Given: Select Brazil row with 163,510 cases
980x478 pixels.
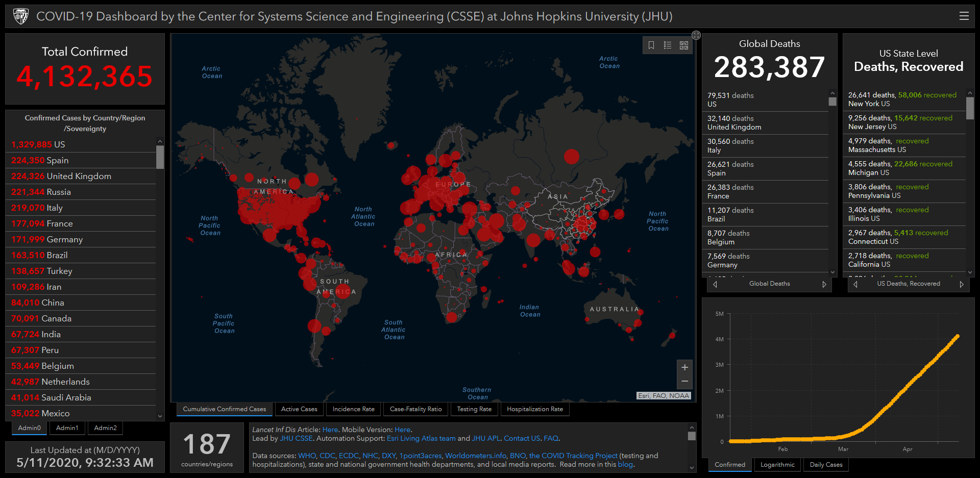Looking at the screenshot, I should (81, 255).
